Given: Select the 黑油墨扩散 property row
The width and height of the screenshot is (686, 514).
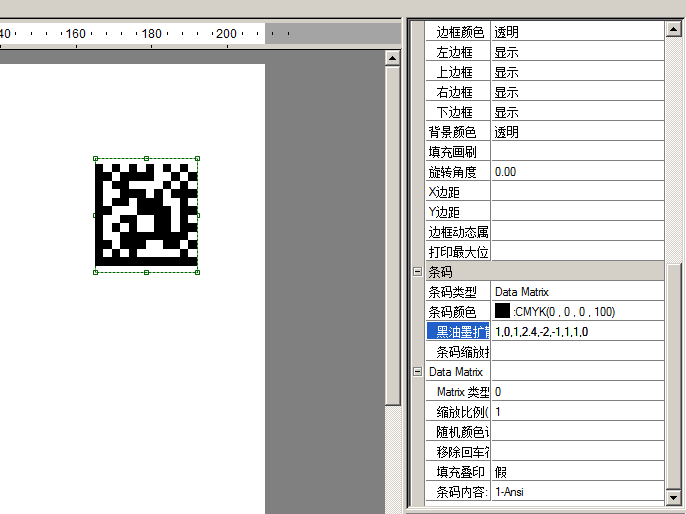Looking at the screenshot, I should click(x=545, y=332).
